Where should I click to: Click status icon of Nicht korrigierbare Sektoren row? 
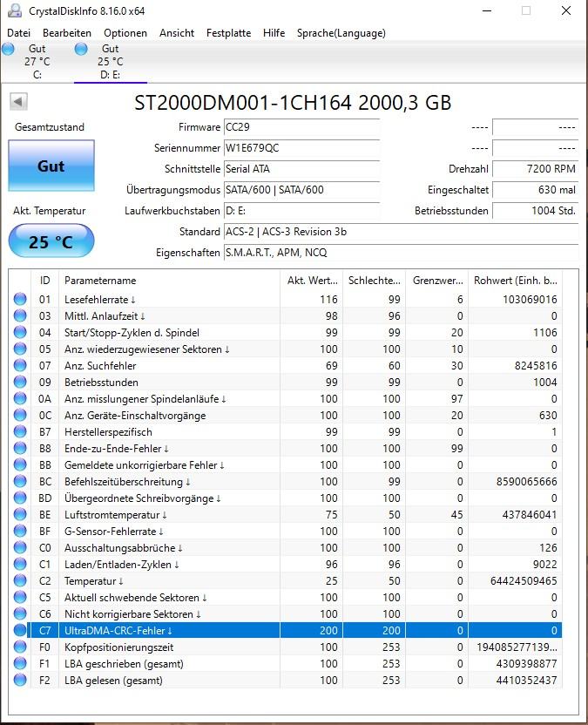(20, 614)
